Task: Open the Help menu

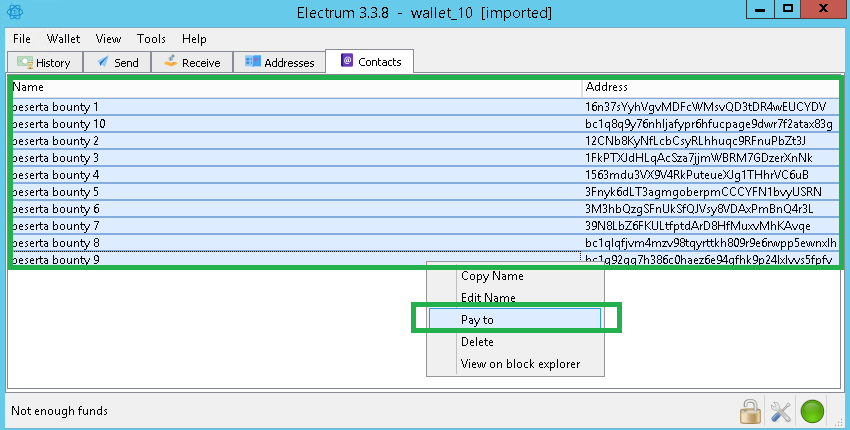Action: coord(194,39)
